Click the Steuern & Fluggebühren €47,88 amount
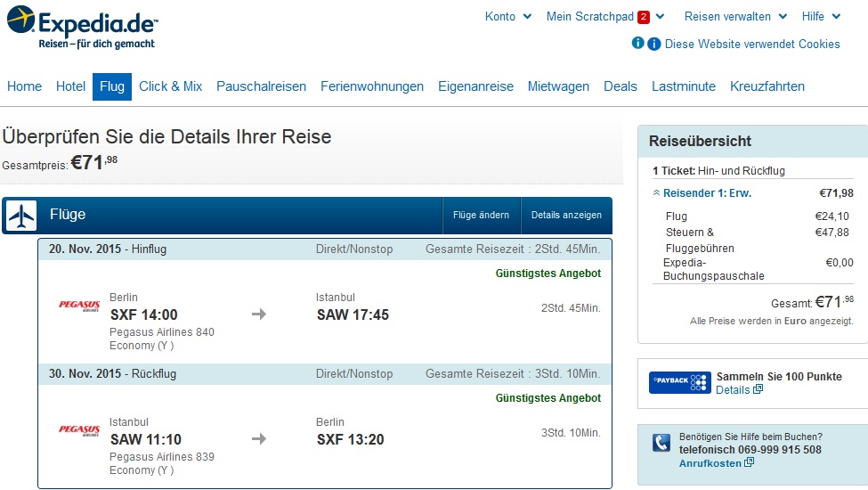 [x=831, y=233]
